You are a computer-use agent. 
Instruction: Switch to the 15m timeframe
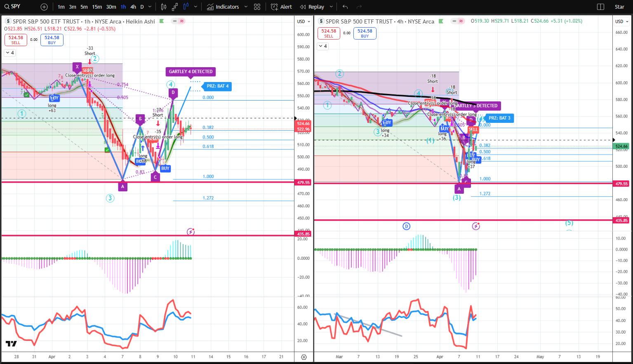(97, 7)
